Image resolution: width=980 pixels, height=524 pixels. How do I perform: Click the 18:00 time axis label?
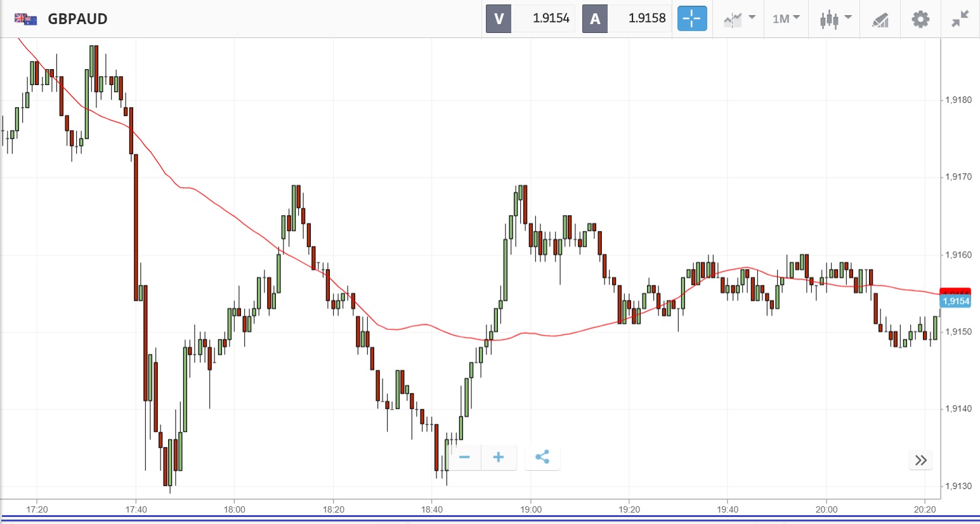pyautogui.click(x=235, y=509)
